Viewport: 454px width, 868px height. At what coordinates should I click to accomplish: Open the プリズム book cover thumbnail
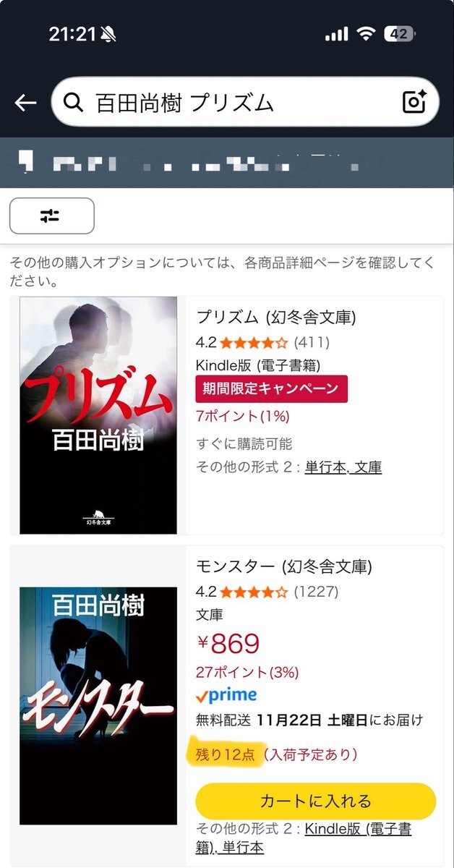[98, 415]
